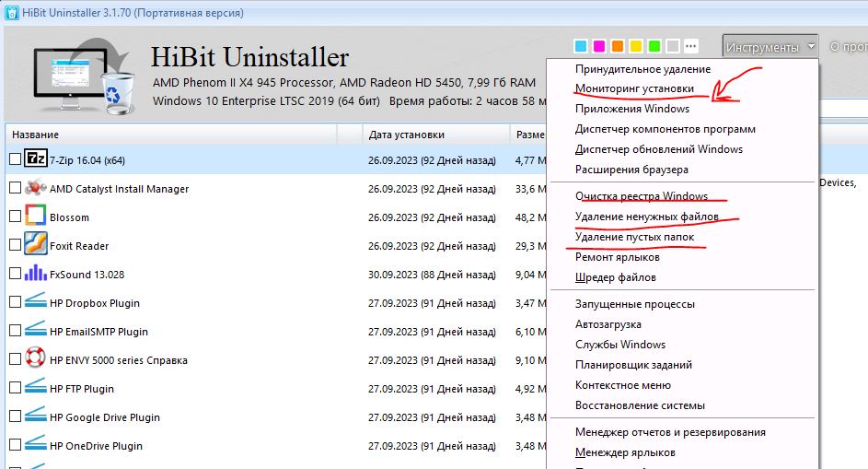
Task: Pick the magenta color theme swatch
Action: pyautogui.click(x=599, y=46)
